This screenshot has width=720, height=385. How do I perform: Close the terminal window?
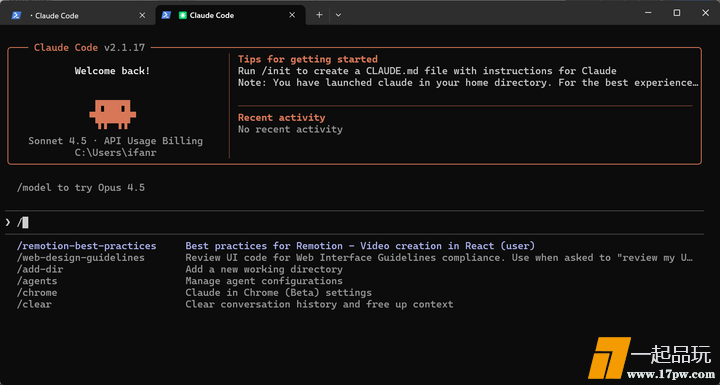coord(705,13)
